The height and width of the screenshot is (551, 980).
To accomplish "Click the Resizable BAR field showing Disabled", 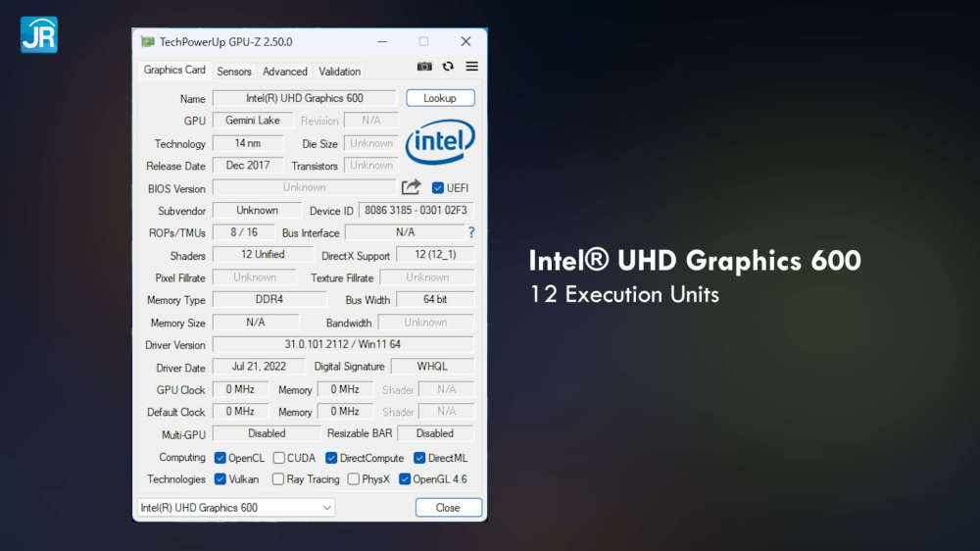I will pos(435,433).
